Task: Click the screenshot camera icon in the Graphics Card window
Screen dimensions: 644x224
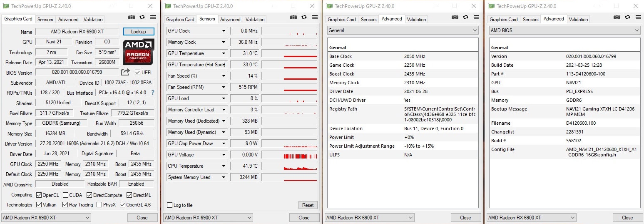Action: pos(132,17)
